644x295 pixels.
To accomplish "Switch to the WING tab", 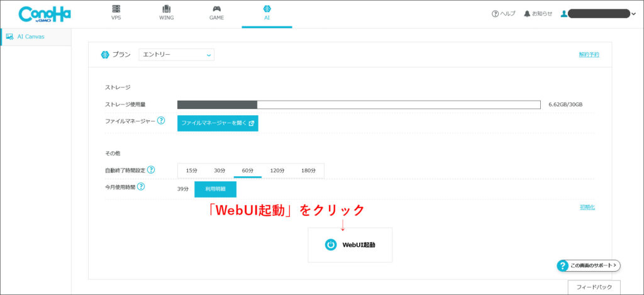I will [166, 13].
